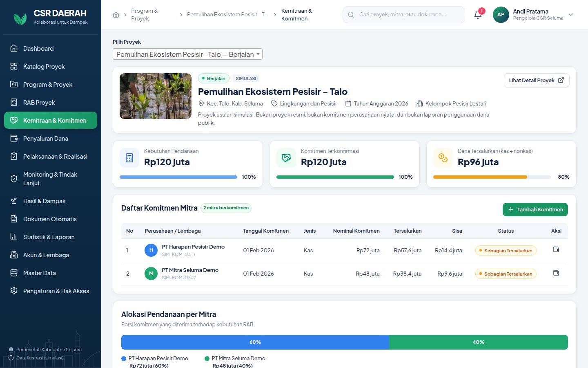This screenshot has height=368, width=588.
Task: Click the Dana Tersalurkan 80% progress bar
Action: point(492,177)
